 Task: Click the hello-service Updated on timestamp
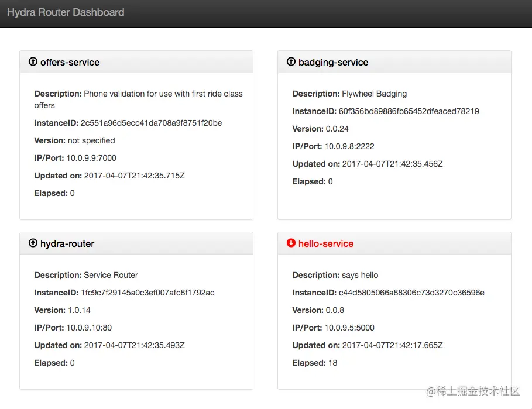(392, 345)
